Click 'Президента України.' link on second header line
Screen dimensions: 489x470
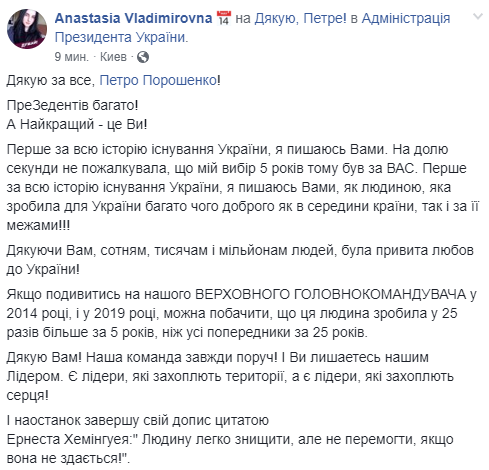point(121,37)
